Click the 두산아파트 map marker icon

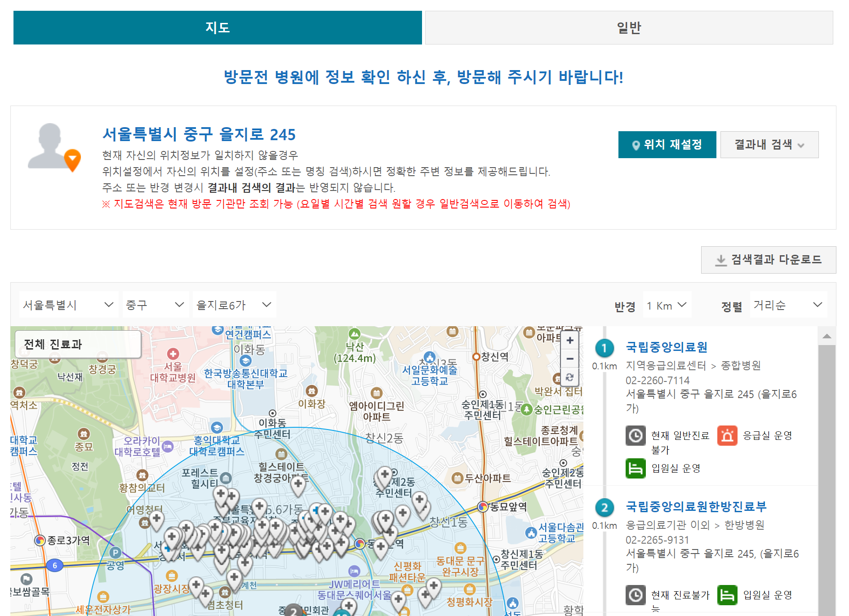point(457,478)
